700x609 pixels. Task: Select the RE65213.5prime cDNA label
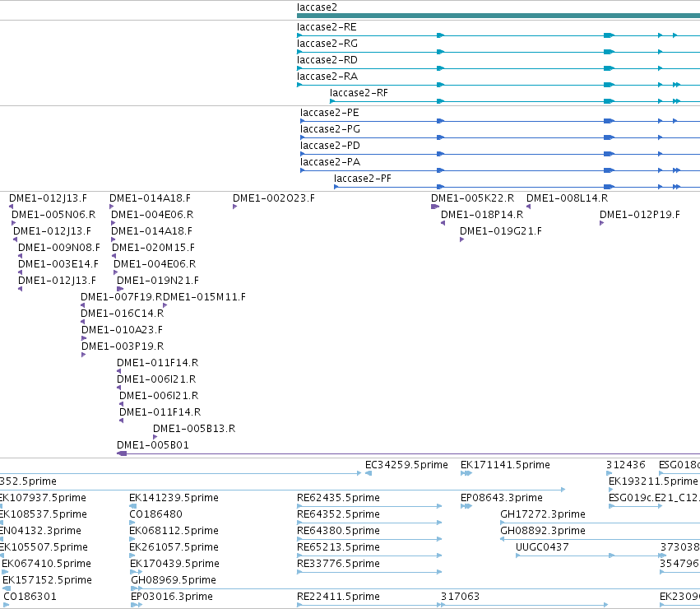(x=338, y=548)
